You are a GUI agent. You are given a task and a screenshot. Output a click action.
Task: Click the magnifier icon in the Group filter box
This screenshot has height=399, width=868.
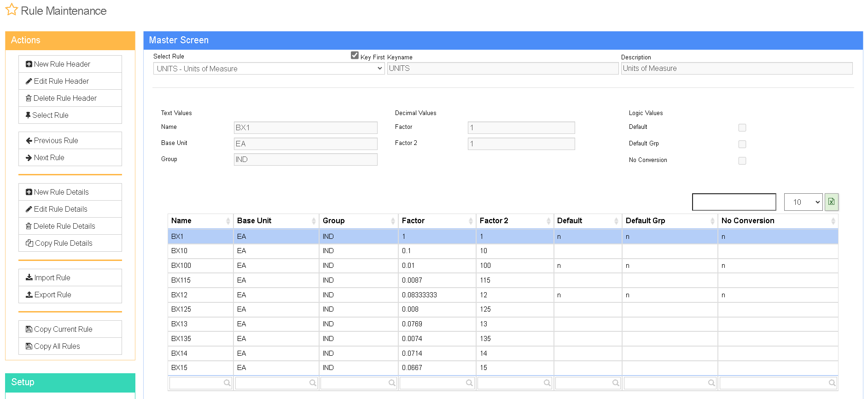(392, 383)
